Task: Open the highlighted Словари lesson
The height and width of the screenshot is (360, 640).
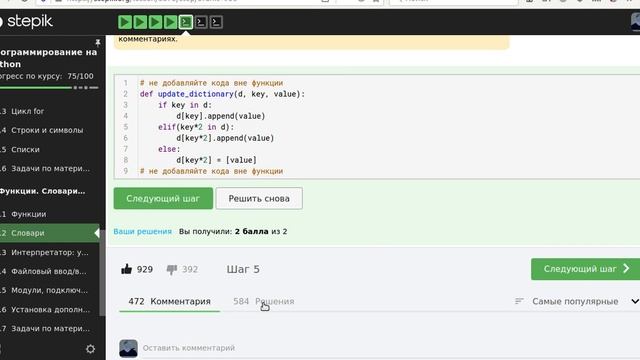Action: click(49, 233)
